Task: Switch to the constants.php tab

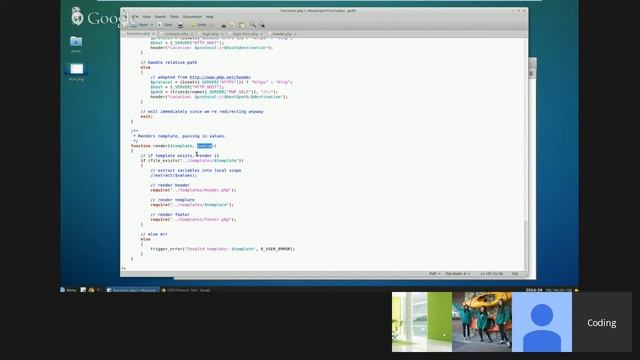Action: point(176,34)
